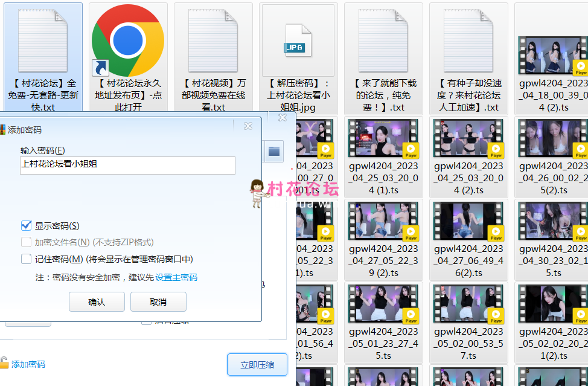Select video gpwl4204_2023_04_30_23_02 5.ts

point(554,221)
